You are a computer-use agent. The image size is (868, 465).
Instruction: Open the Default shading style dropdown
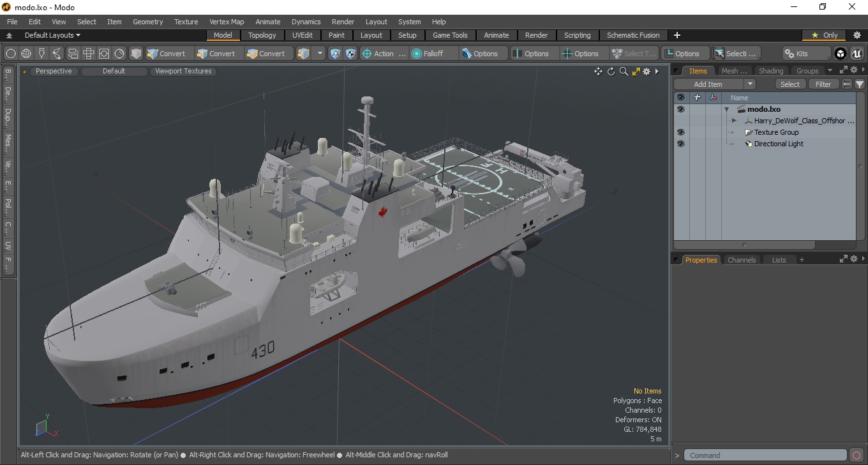(x=114, y=71)
